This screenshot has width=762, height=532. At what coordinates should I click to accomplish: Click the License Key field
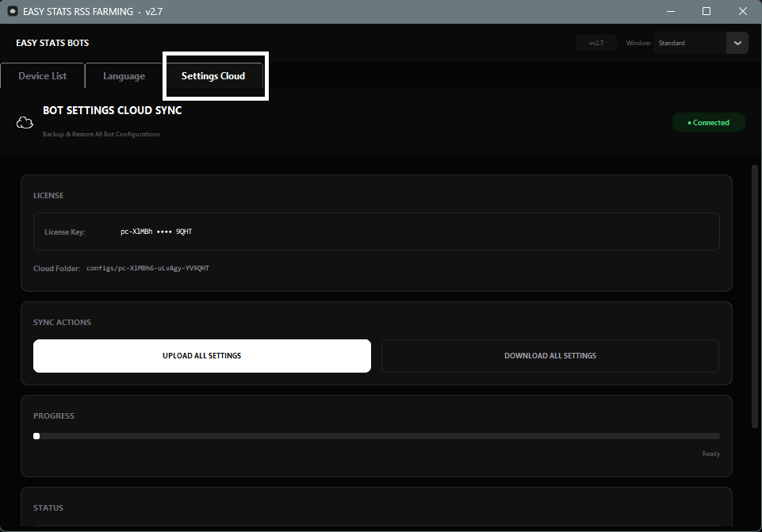pos(376,232)
